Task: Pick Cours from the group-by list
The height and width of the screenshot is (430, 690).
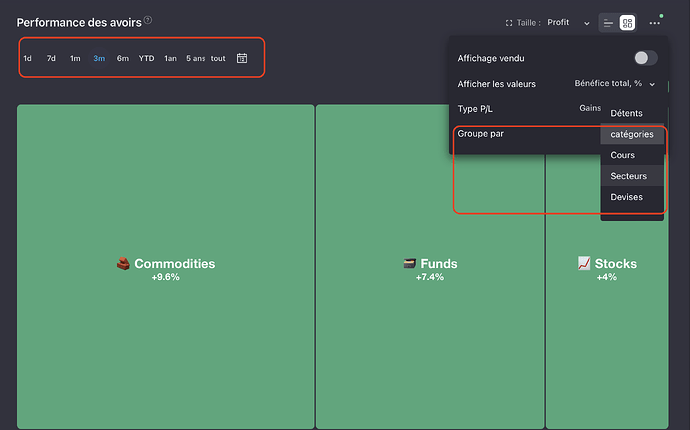Action: tap(622, 155)
